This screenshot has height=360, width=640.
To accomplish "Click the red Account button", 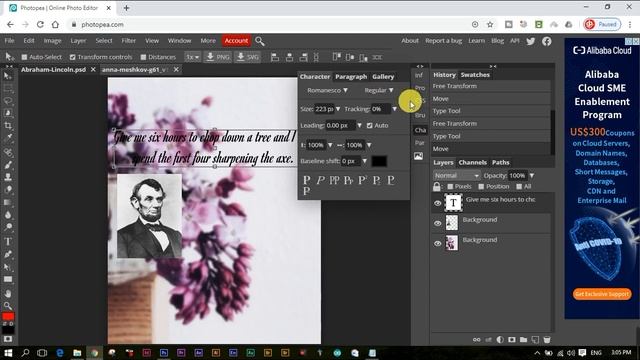I will coord(236,41).
